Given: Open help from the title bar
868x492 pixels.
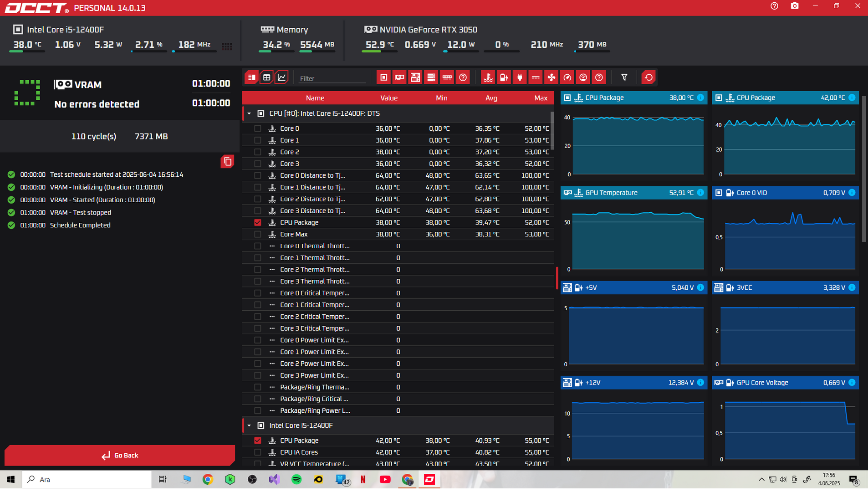Looking at the screenshot, I should (774, 6).
